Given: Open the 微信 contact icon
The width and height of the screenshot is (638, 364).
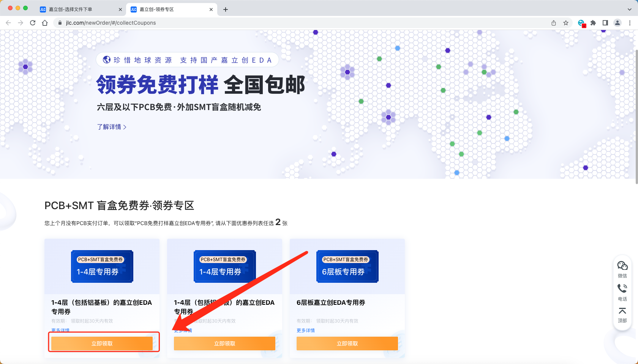Looking at the screenshot, I should 622,269.
